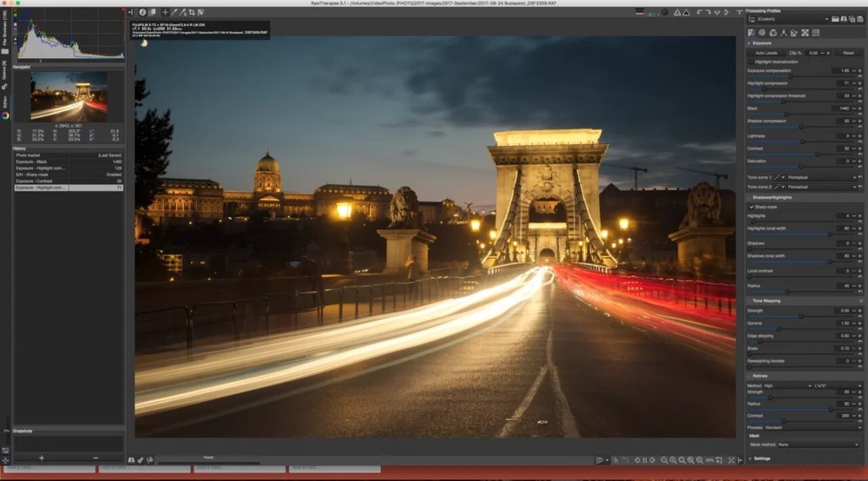Toggle the Sharp mask checkbox

(x=751, y=207)
